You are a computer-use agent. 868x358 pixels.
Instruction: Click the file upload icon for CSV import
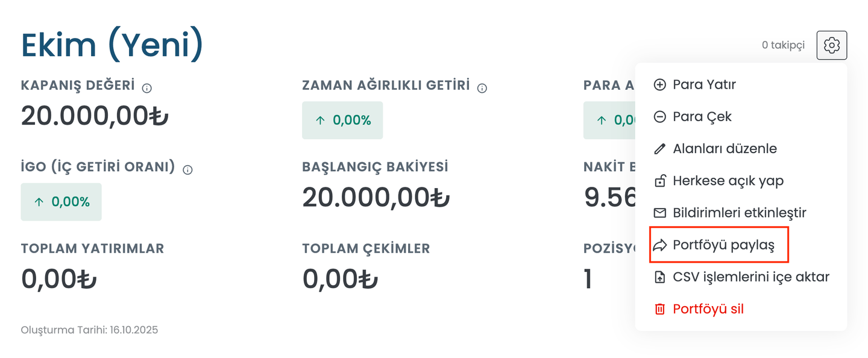pyautogui.click(x=660, y=277)
